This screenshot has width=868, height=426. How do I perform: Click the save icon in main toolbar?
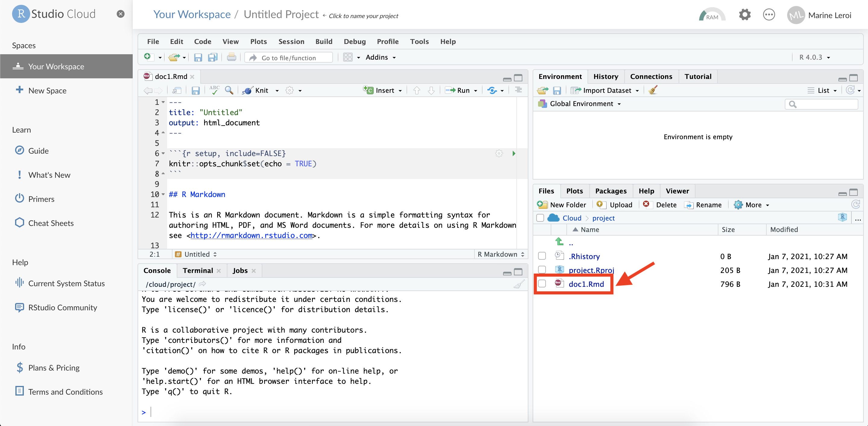[x=198, y=58]
